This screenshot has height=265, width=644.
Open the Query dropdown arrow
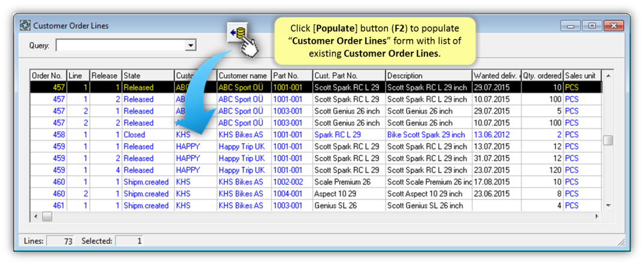[191, 46]
